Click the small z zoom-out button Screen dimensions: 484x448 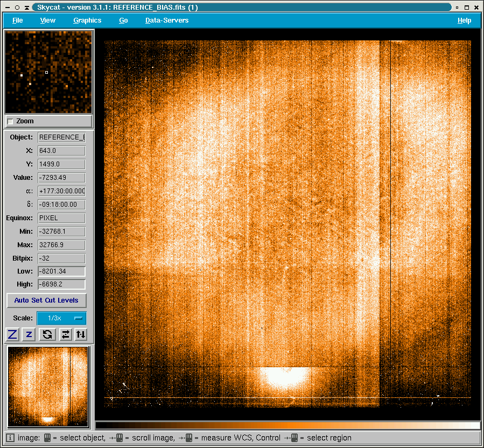pyautogui.click(x=29, y=334)
